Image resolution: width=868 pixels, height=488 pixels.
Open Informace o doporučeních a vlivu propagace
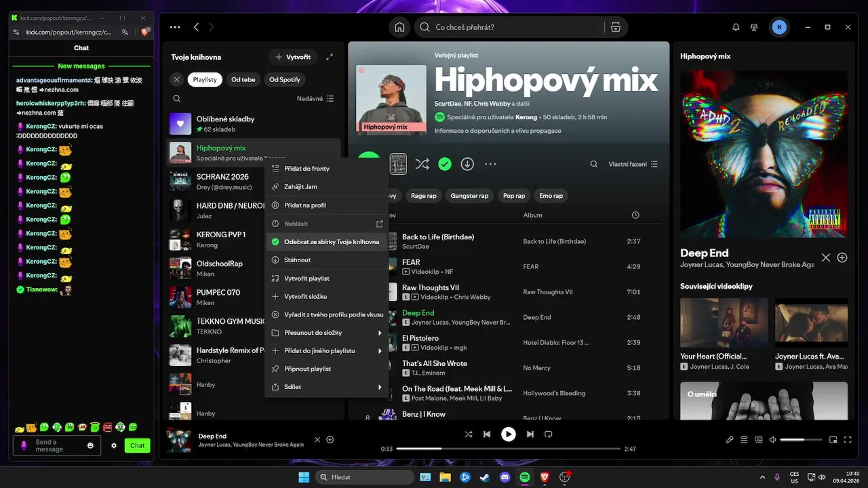[498, 131]
